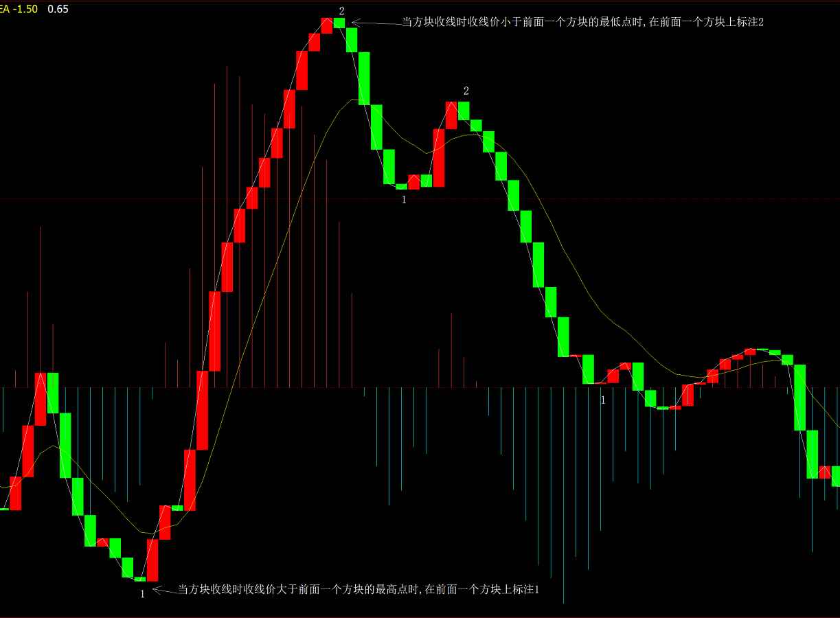
Task: Click the annotation text ending with 标注1
Action: click(x=359, y=589)
